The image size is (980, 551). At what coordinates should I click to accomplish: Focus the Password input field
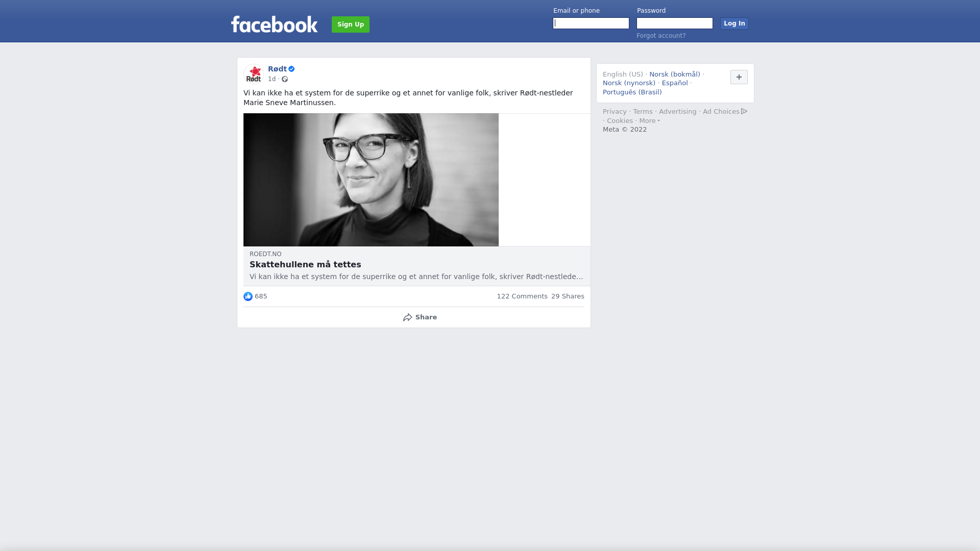[675, 23]
